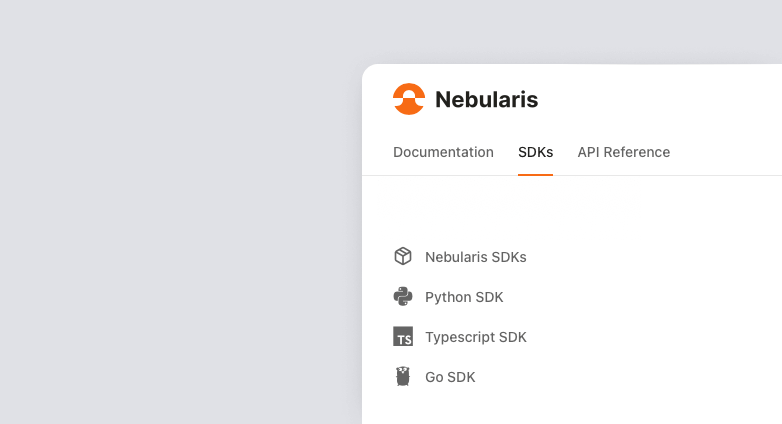Click the orange underline beneath the SDKs tab
782x424 pixels.
pos(535,174)
